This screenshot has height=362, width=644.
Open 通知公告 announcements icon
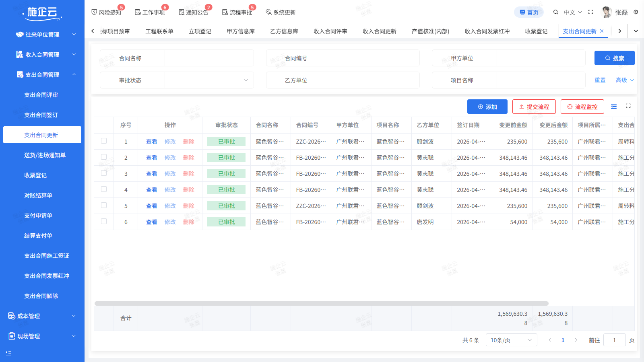coord(182,12)
